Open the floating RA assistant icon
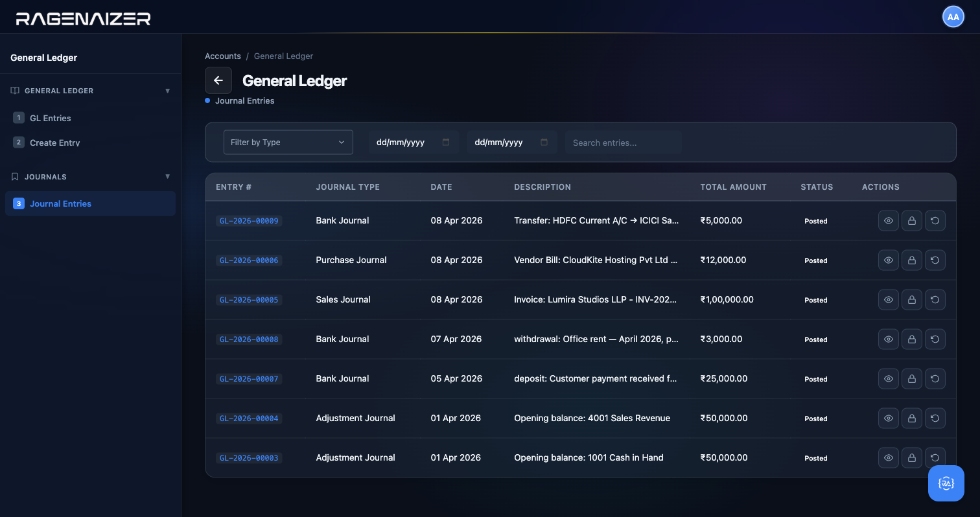Image resolution: width=980 pixels, height=517 pixels. (946, 483)
